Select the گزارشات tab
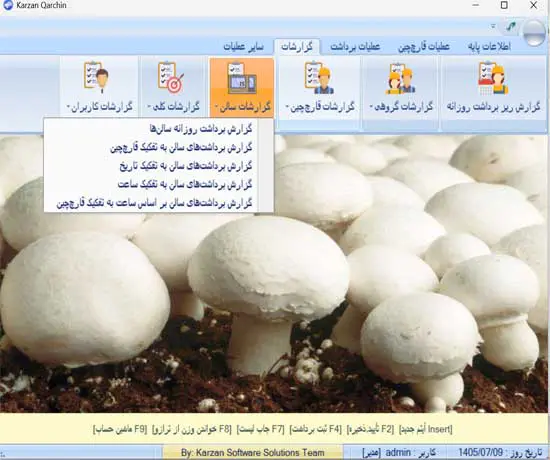 coord(297,47)
